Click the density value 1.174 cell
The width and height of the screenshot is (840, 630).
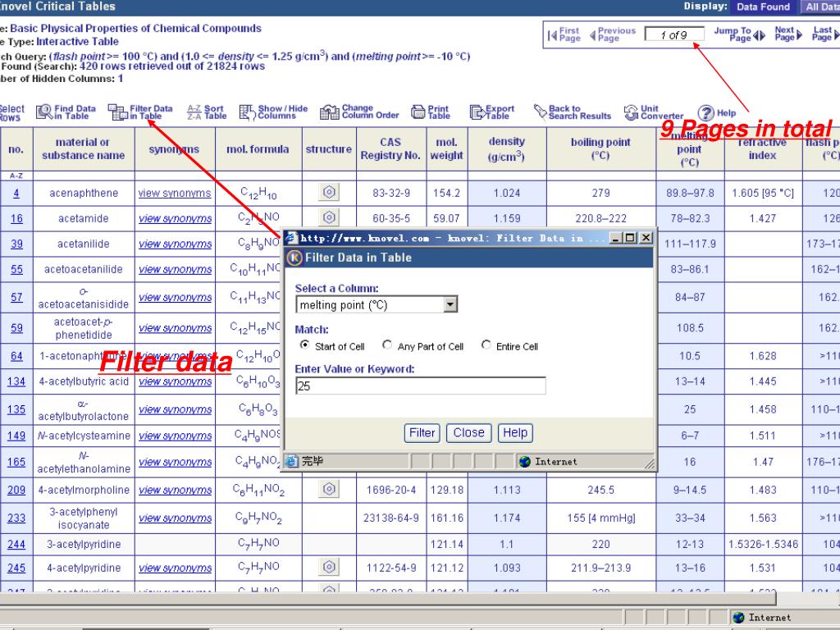pyautogui.click(x=507, y=518)
